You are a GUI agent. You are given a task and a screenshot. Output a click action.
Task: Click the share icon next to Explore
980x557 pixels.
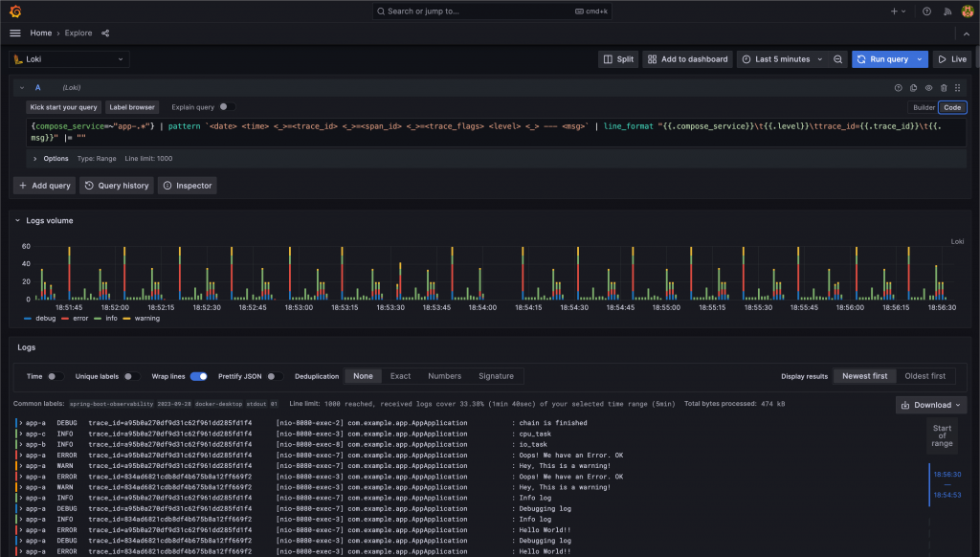click(105, 33)
